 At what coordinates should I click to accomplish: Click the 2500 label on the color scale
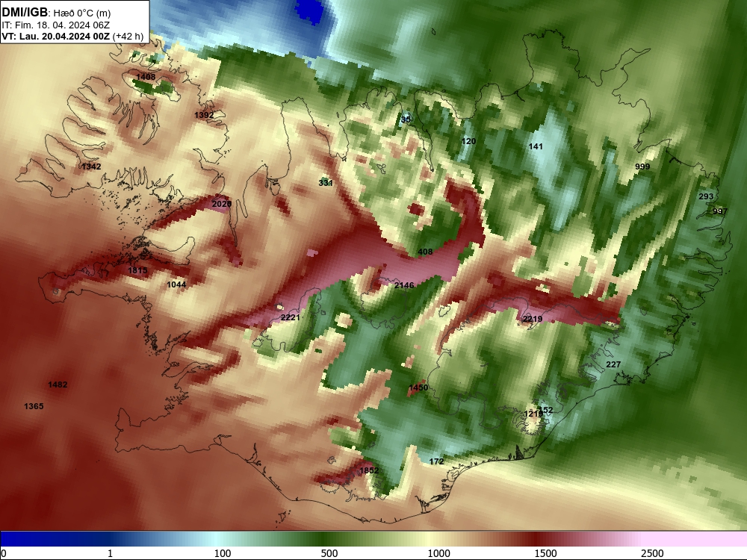tap(652, 553)
